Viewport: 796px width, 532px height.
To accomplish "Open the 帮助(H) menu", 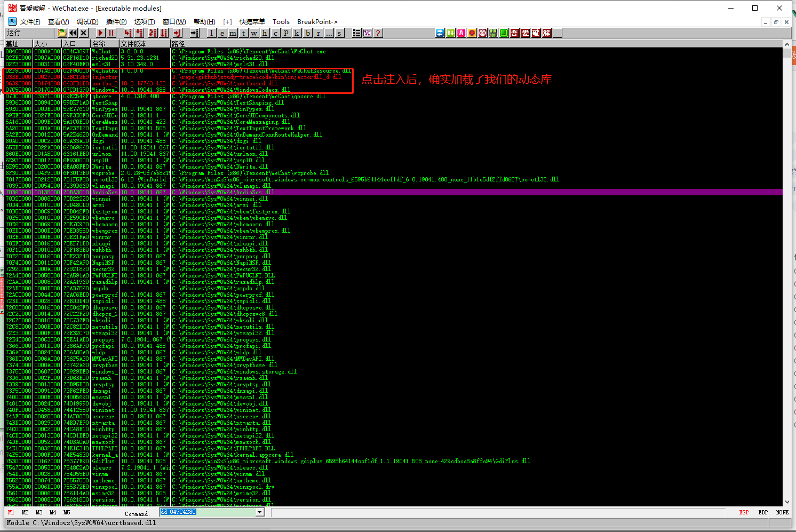I will (204, 22).
